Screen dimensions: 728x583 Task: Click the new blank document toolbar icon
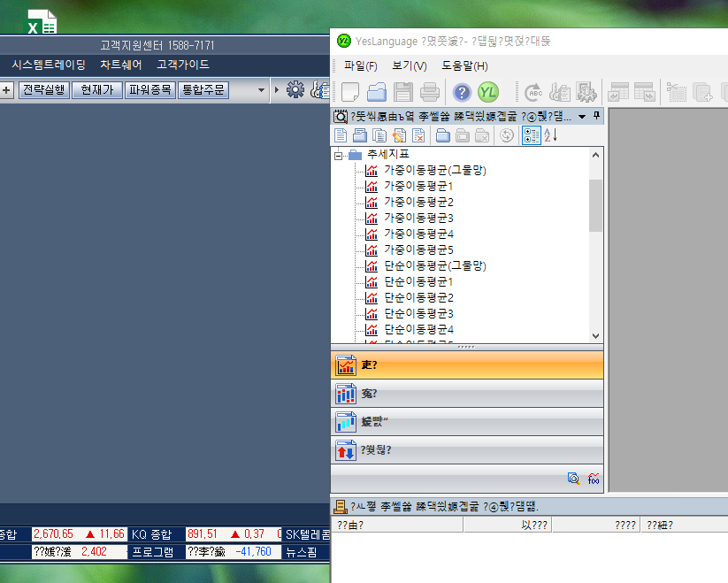pyautogui.click(x=350, y=92)
